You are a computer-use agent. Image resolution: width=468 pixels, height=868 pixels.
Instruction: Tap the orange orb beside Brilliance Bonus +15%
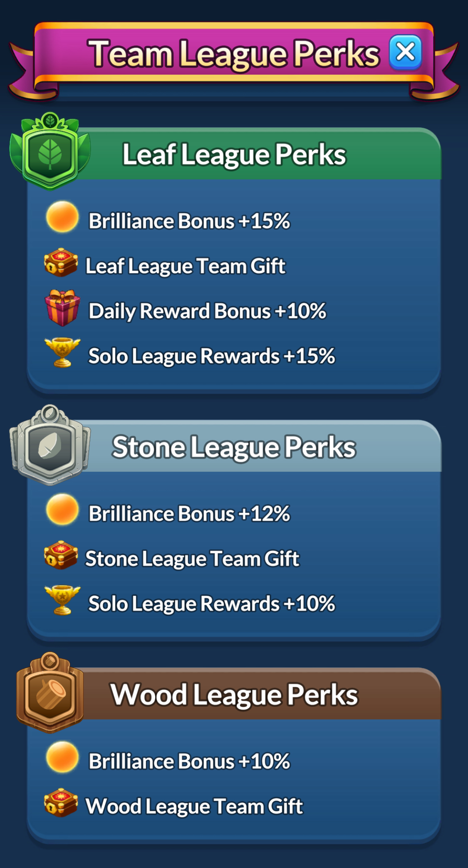click(x=62, y=216)
